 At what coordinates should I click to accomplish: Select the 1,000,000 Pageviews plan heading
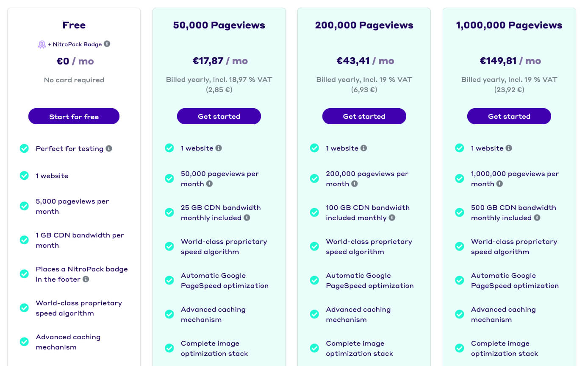(x=509, y=25)
